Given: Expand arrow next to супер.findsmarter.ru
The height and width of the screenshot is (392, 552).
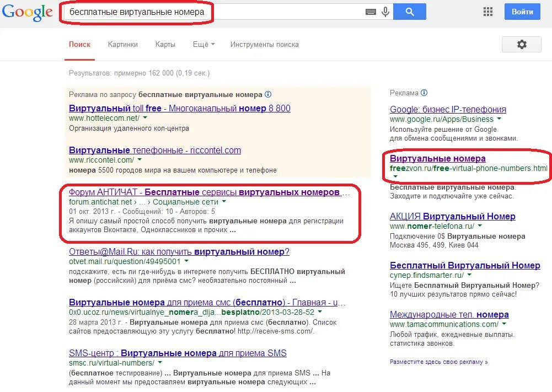Looking at the screenshot, I should click(x=469, y=275).
